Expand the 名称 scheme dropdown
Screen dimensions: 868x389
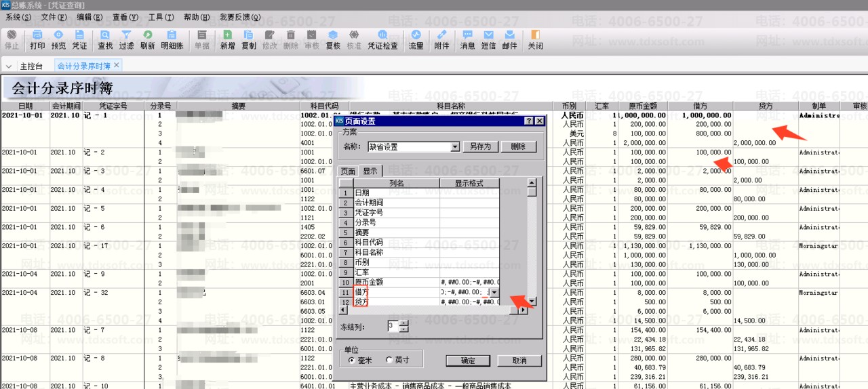[455, 147]
